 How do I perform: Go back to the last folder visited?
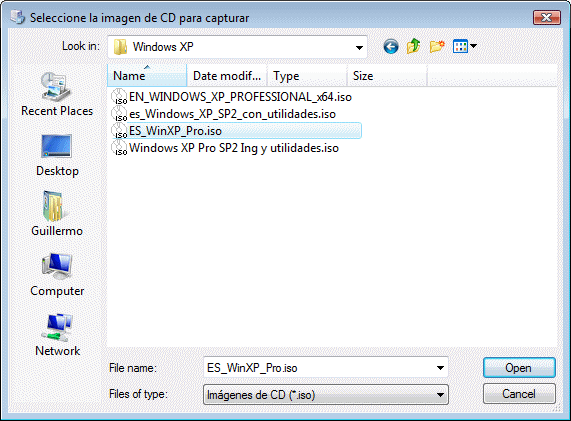click(x=391, y=47)
